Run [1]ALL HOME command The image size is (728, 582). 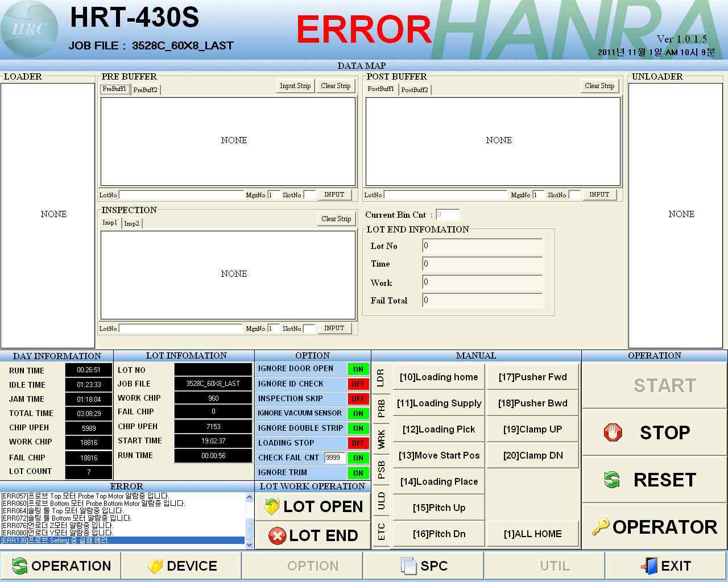click(533, 534)
